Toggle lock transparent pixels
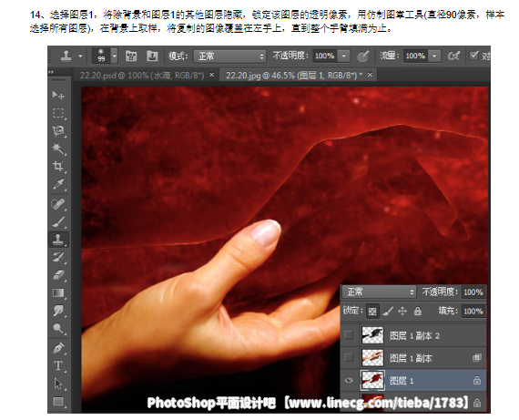Image resolution: width=519 pixels, height=420 pixels. tap(372, 311)
